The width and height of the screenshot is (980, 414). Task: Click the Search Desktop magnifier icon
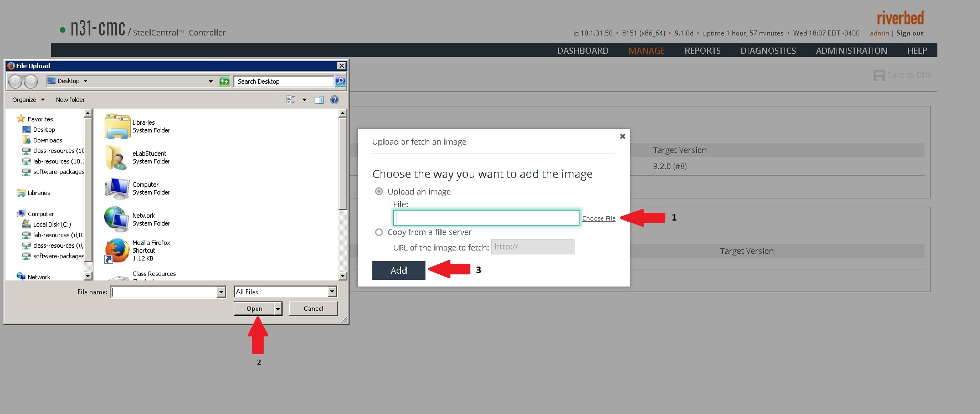[340, 81]
